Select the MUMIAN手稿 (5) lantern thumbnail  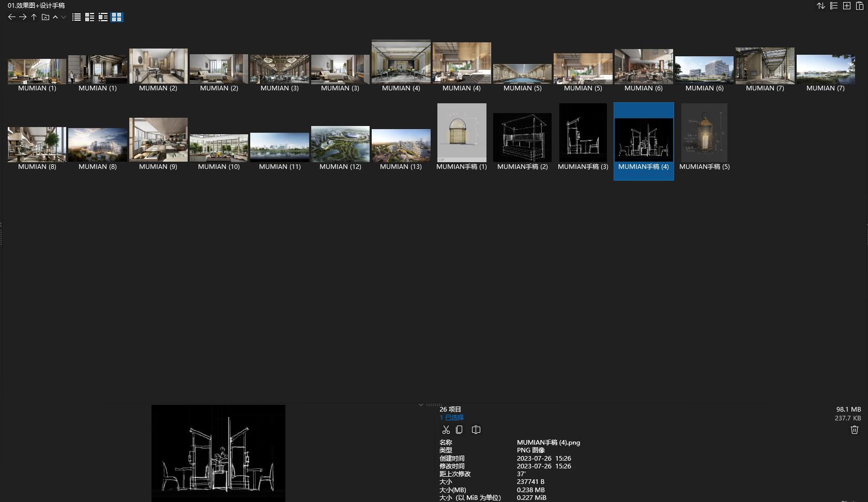(x=704, y=133)
